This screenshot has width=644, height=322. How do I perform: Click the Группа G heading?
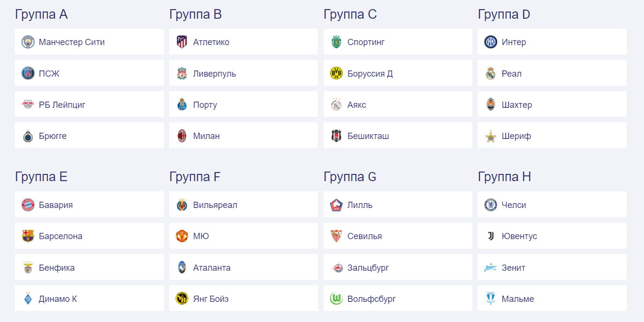click(x=350, y=177)
